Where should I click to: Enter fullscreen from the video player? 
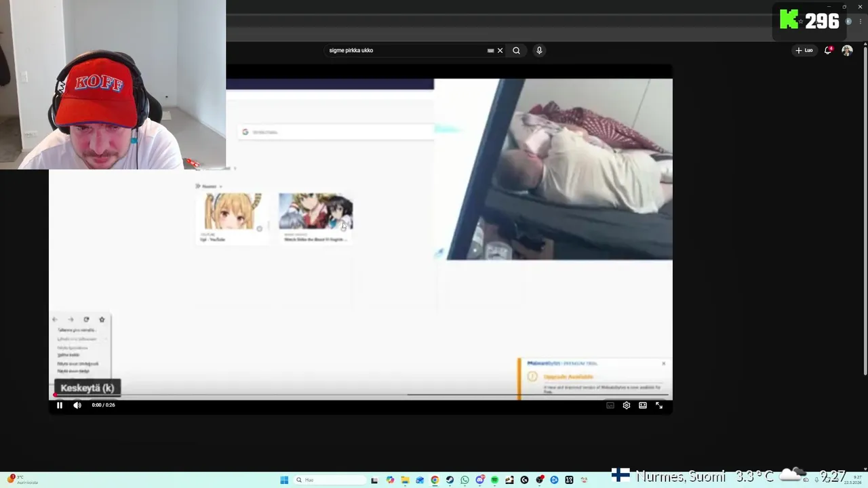(x=659, y=405)
